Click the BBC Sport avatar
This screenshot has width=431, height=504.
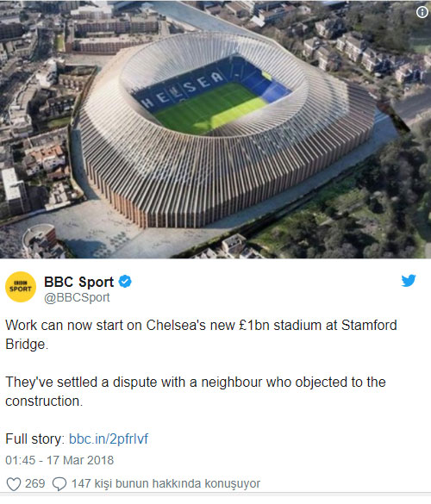[x=21, y=287]
